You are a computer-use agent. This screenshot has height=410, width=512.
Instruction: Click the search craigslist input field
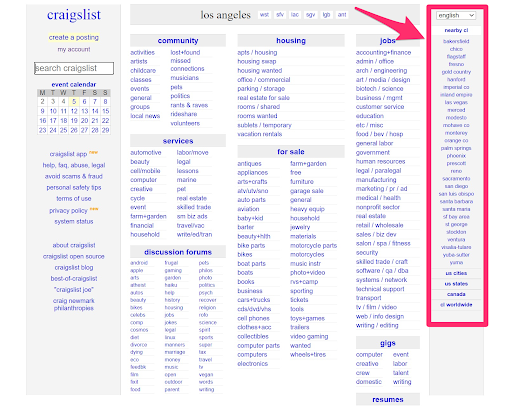pyautogui.click(x=74, y=68)
